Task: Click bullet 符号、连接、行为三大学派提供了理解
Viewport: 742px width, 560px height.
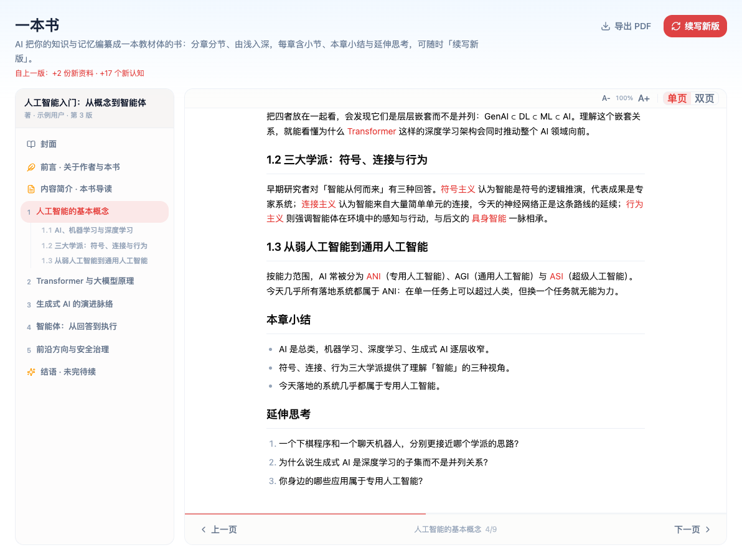Action: click(x=396, y=368)
